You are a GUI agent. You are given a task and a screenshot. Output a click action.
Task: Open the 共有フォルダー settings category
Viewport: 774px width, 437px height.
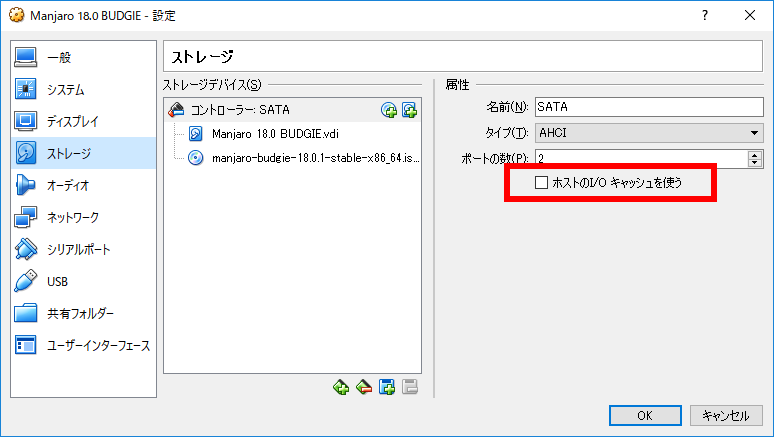click(x=83, y=314)
